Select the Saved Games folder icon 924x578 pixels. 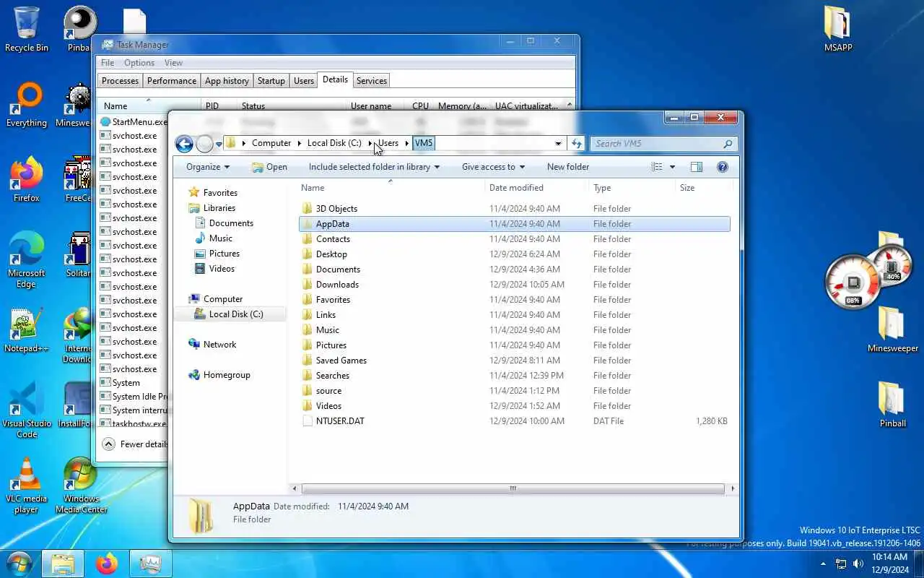307,361
